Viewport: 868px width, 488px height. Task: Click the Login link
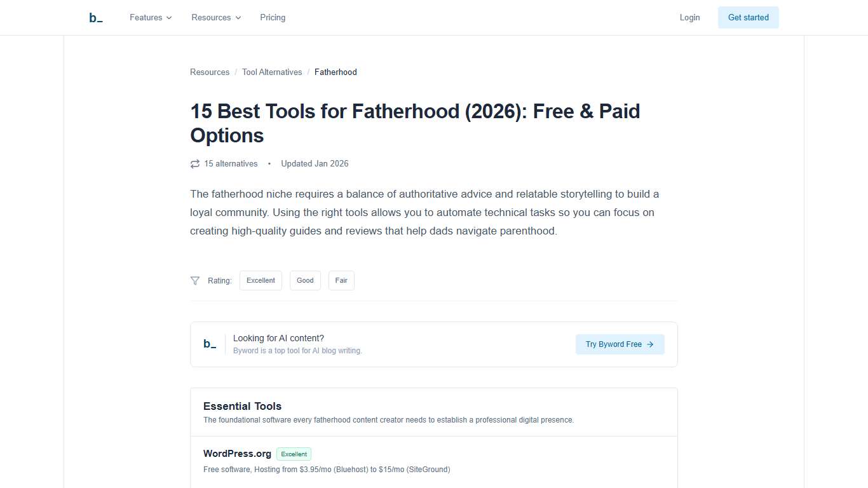689,18
